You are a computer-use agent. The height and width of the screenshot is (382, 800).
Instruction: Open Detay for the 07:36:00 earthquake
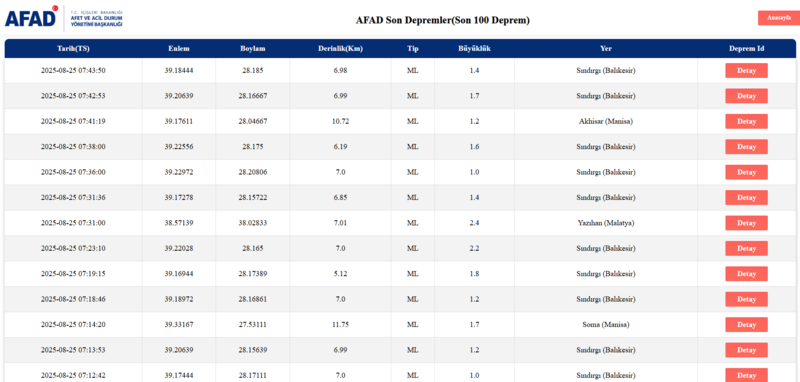pos(746,172)
